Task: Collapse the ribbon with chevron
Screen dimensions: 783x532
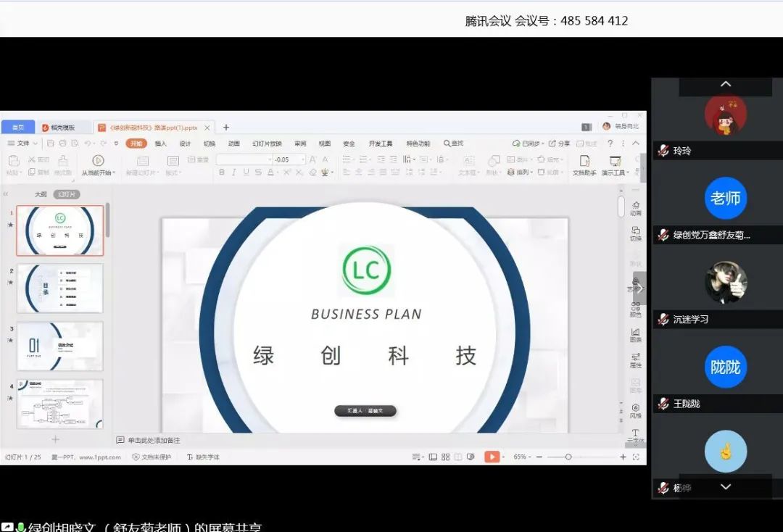Action: click(x=636, y=144)
